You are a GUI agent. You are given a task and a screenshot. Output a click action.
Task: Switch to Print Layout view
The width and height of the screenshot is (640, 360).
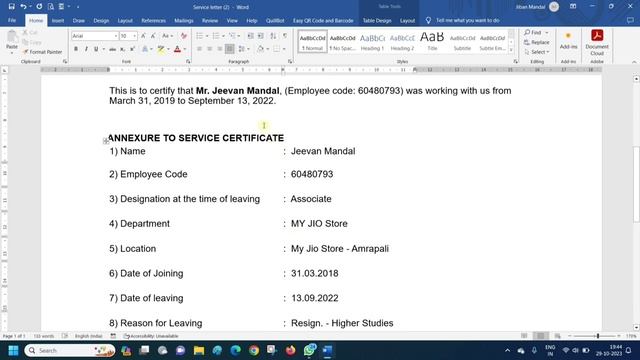coord(540,336)
